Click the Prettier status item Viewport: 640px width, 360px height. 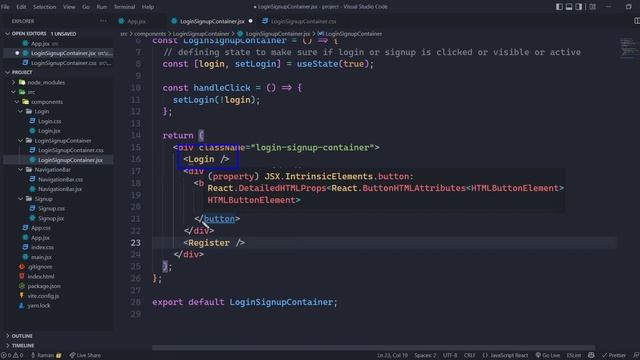pos(613,356)
